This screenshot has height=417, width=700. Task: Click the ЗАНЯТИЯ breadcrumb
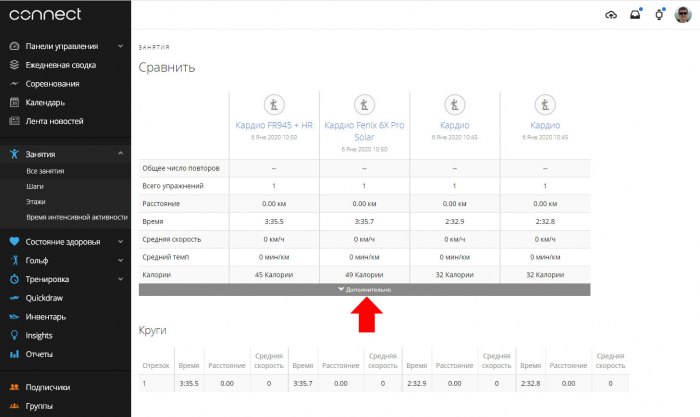tap(154, 47)
